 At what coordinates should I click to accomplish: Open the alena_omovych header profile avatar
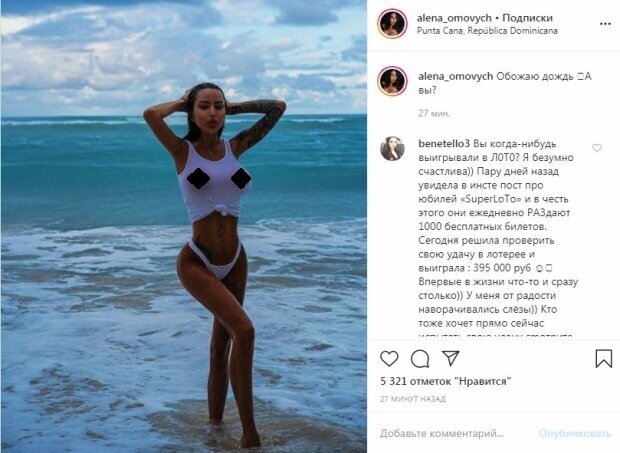point(392,24)
